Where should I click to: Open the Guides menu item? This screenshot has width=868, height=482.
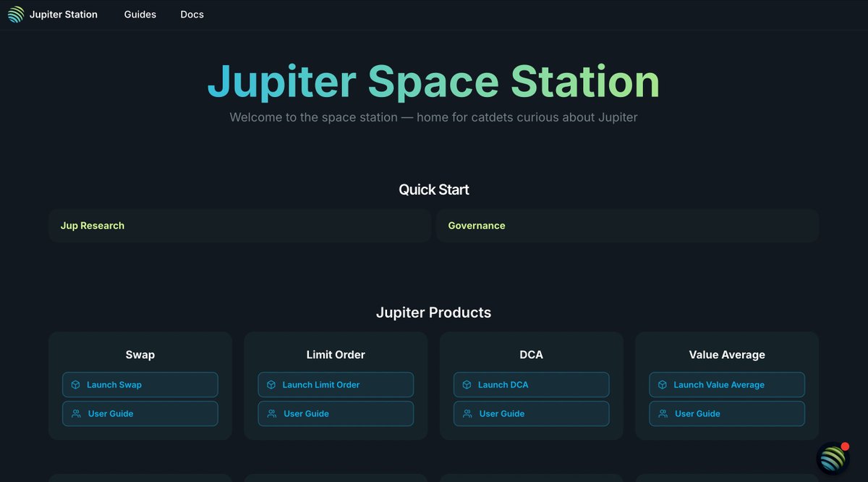[140, 14]
